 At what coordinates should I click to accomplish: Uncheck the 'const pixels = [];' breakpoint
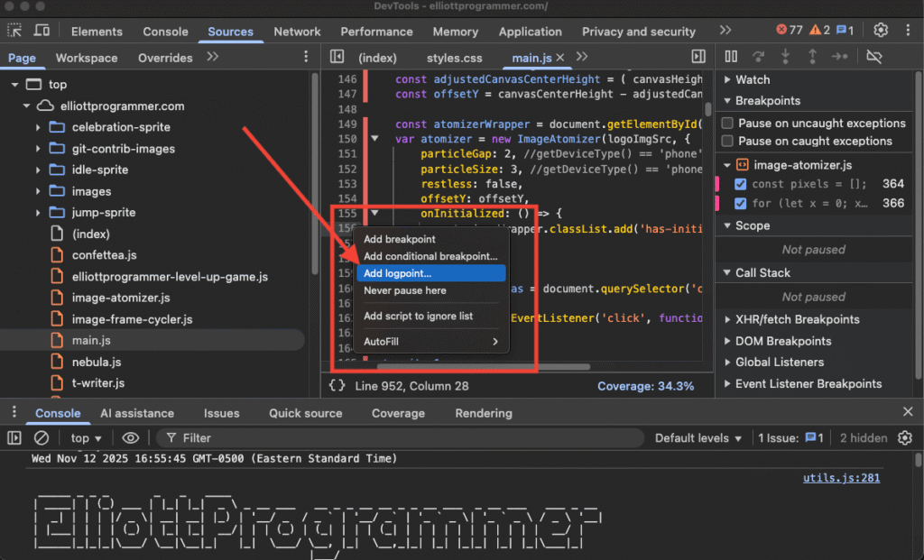click(741, 184)
